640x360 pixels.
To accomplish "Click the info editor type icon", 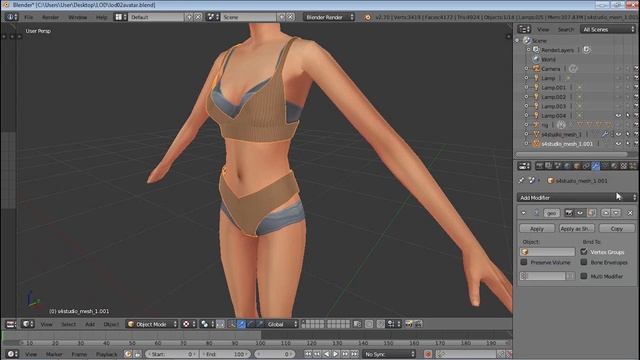I will (11, 17).
